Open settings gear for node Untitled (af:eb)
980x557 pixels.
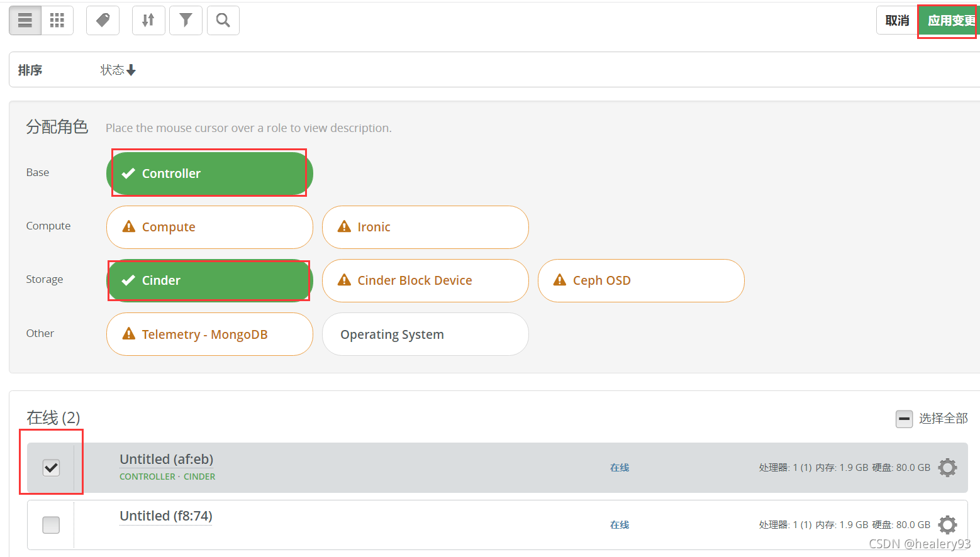tap(947, 467)
